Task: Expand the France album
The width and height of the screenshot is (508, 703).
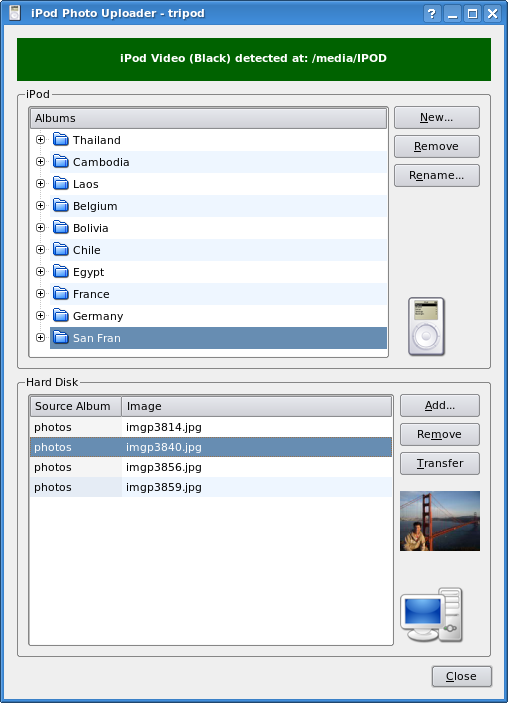Action: (x=40, y=293)
